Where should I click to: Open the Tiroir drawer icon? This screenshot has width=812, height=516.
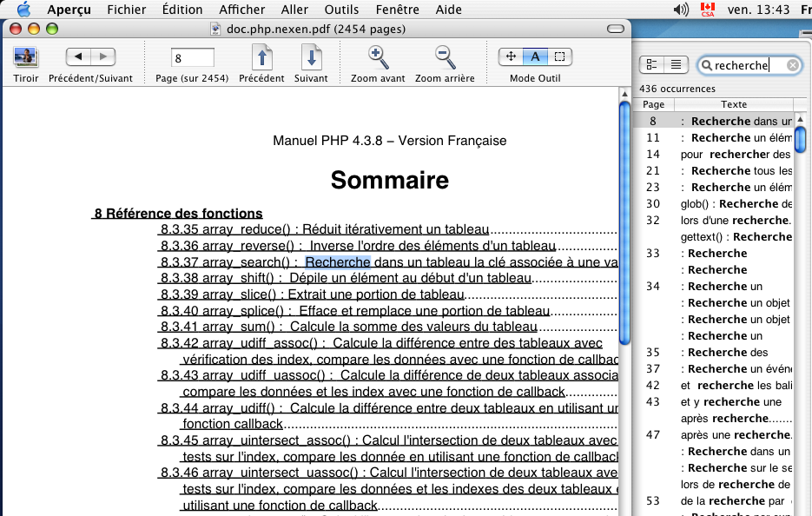pos(25,57)
